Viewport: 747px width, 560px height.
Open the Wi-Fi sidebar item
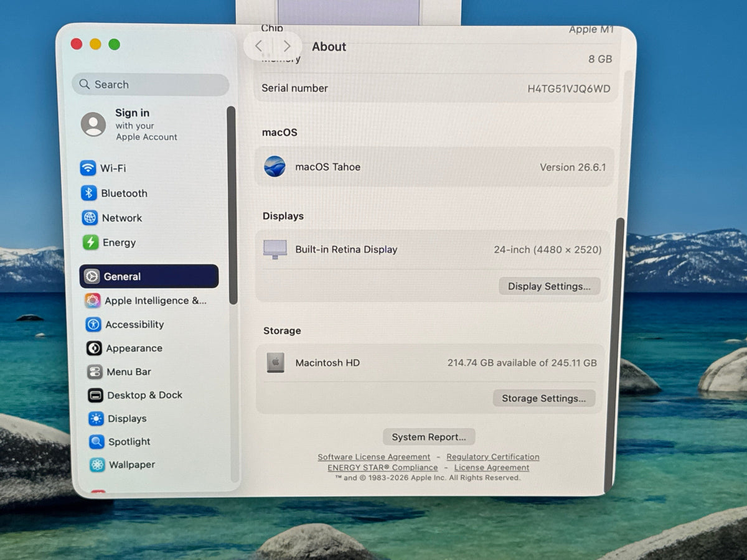149,168
